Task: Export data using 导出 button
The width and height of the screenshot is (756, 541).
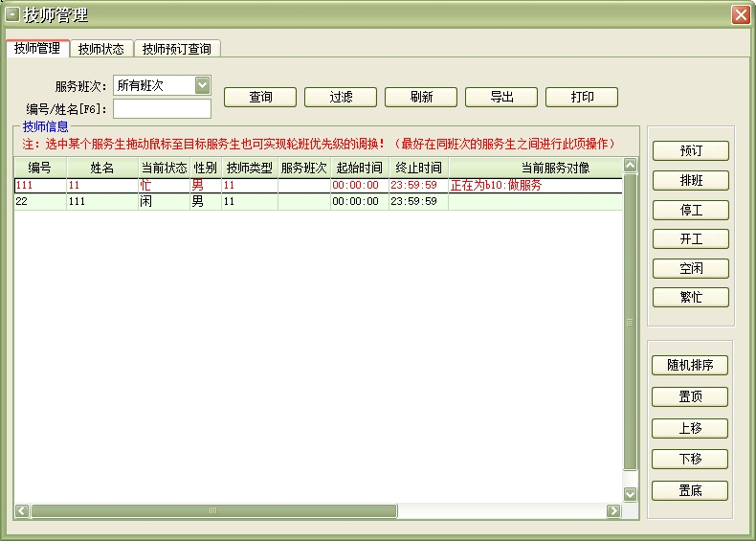Action: point(501,98)
